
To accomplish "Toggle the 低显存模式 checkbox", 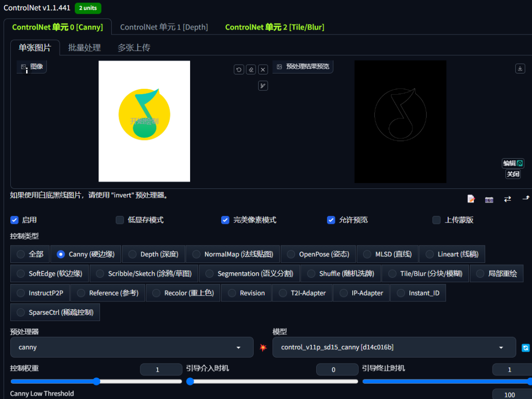I will [120, 220].
